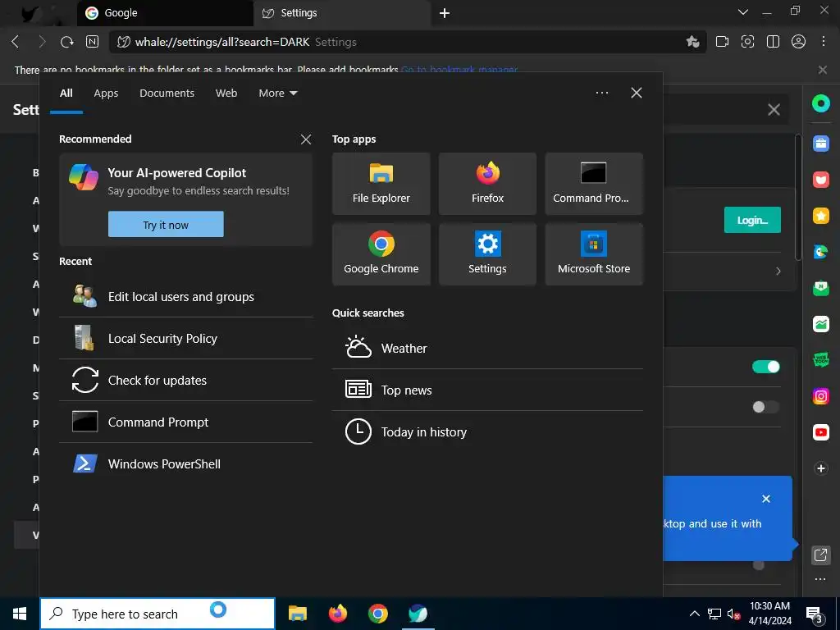Screen dimensions: 840x630
Task: Toggle the split view sidebar icon
Action: [773, 42]
